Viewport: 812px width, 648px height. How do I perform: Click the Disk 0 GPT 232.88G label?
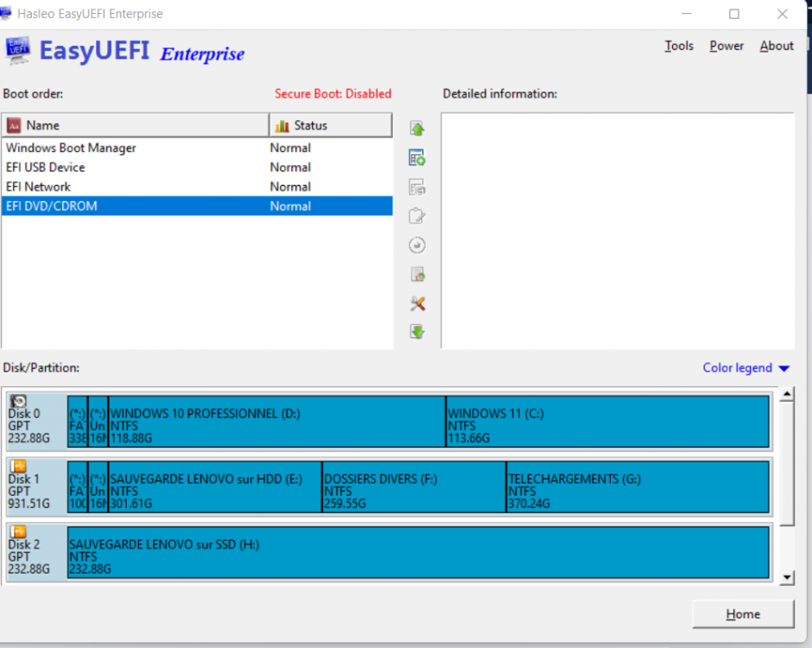(29, 426)
